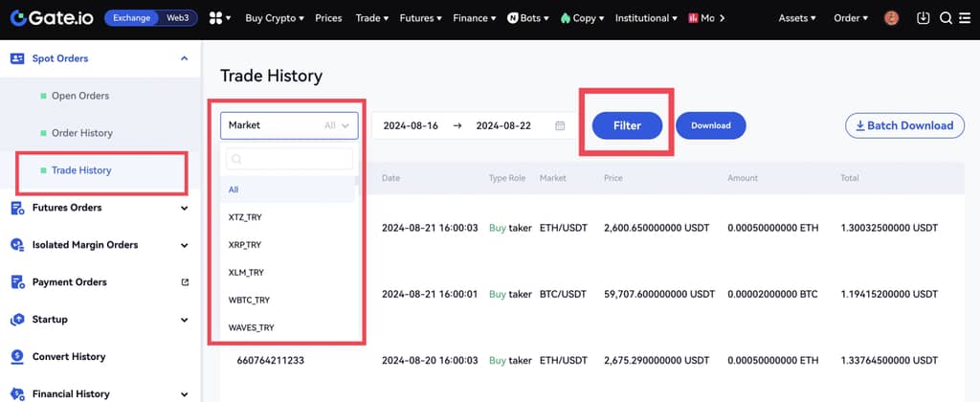This screenshot has width=980, height=402.
Task: Open Order History in sidebar
Action: (81, 133)
